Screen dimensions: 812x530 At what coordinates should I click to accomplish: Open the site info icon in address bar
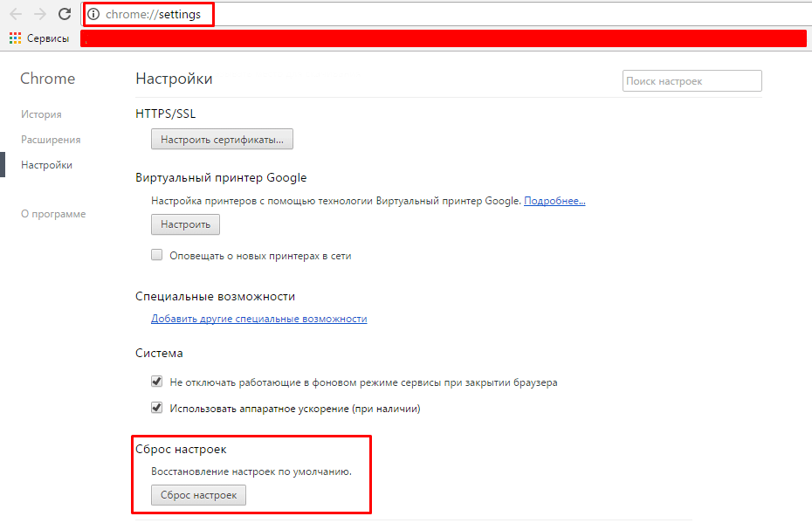94,14
